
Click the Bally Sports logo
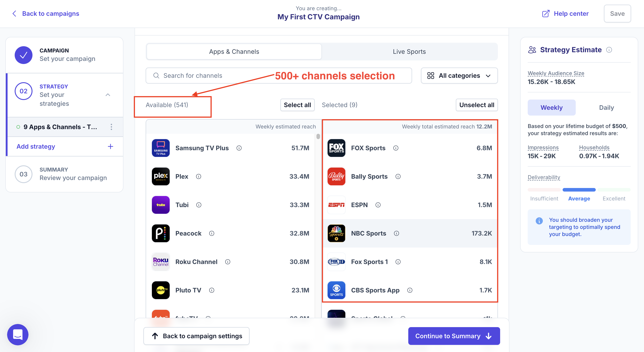point(336,176)
